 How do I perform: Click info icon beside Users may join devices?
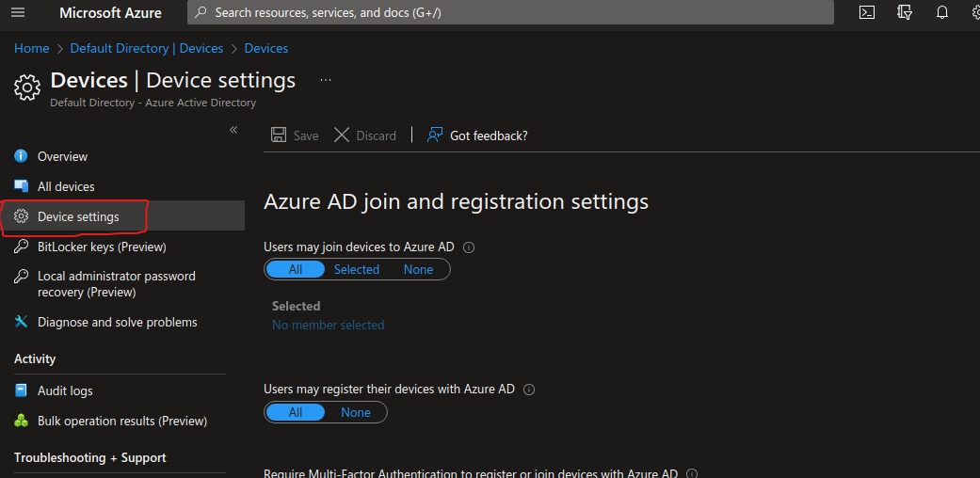click(x=469, y=247)
